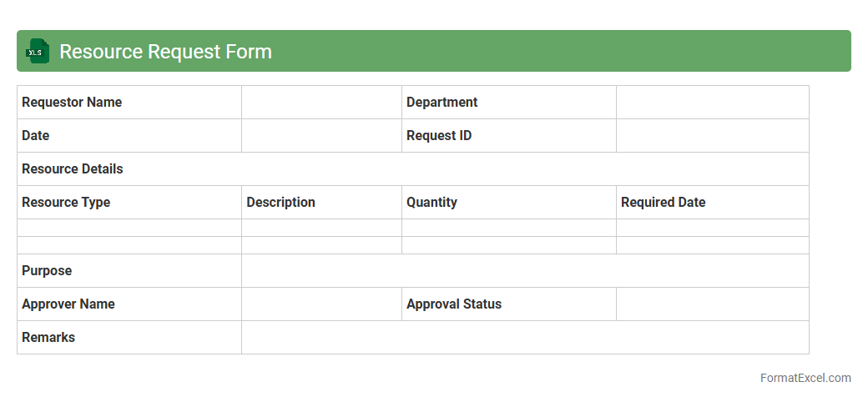
Task: Click the blank Approver Name field
Action: coord(321,304)
